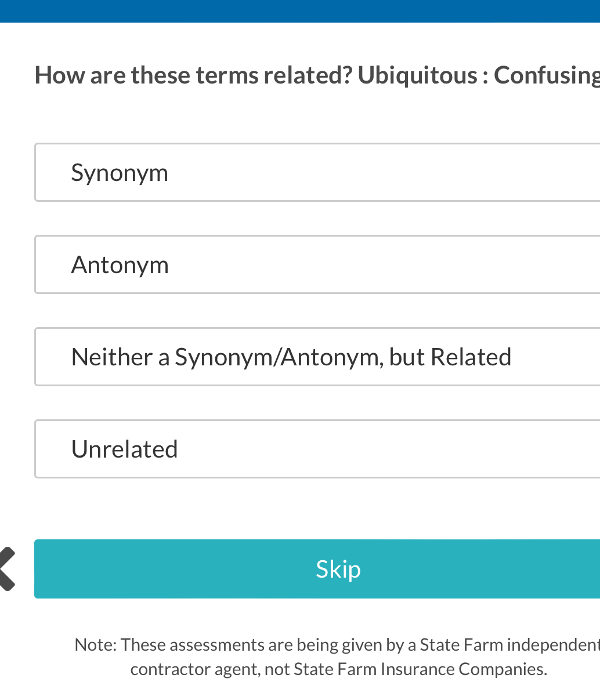Tap the 'Unrelated' label text
This screenshot has width=600, height=700.
(x=124, y=449)
